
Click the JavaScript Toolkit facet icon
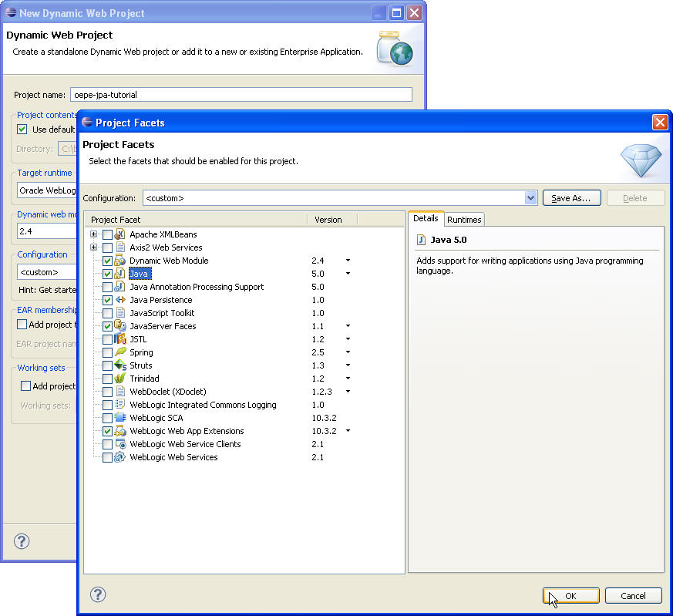(120, 313)
